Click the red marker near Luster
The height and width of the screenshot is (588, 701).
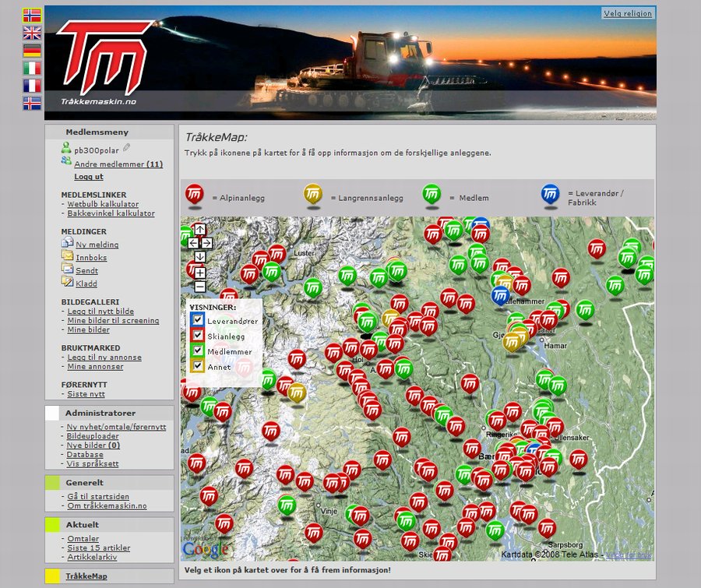click(277, 255)
